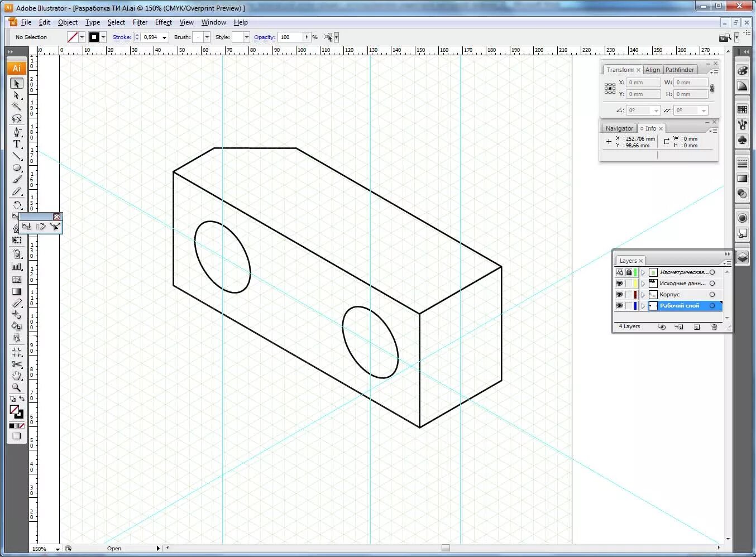756x557 pixels.
Task: Select the Mesh tool
Action: click(x=16, y=280)
